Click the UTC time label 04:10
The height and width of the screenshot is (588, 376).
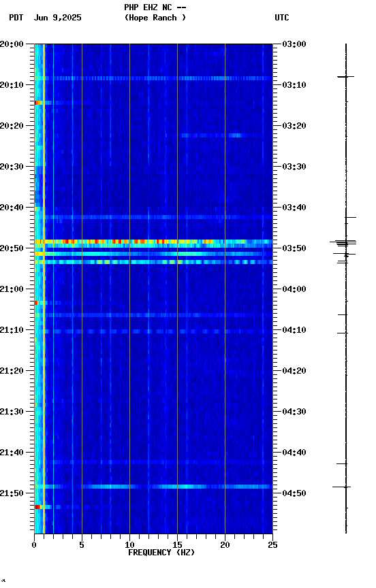(x=294, y=330)
